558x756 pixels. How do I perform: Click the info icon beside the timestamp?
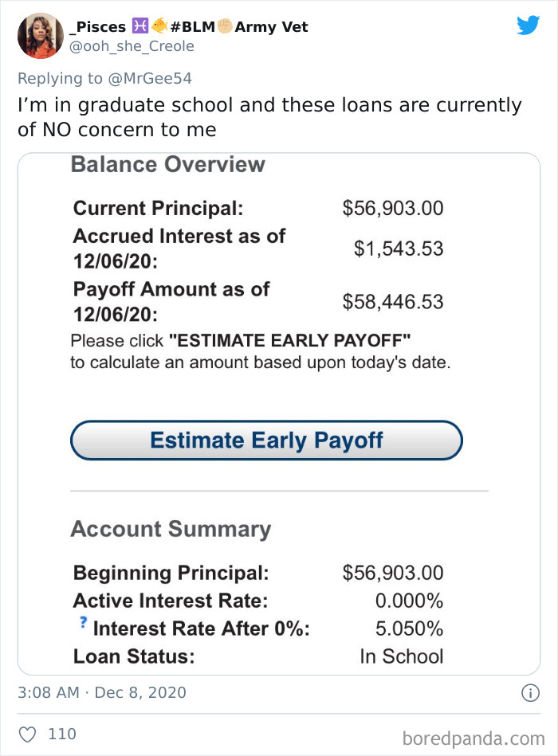point(529,693)
